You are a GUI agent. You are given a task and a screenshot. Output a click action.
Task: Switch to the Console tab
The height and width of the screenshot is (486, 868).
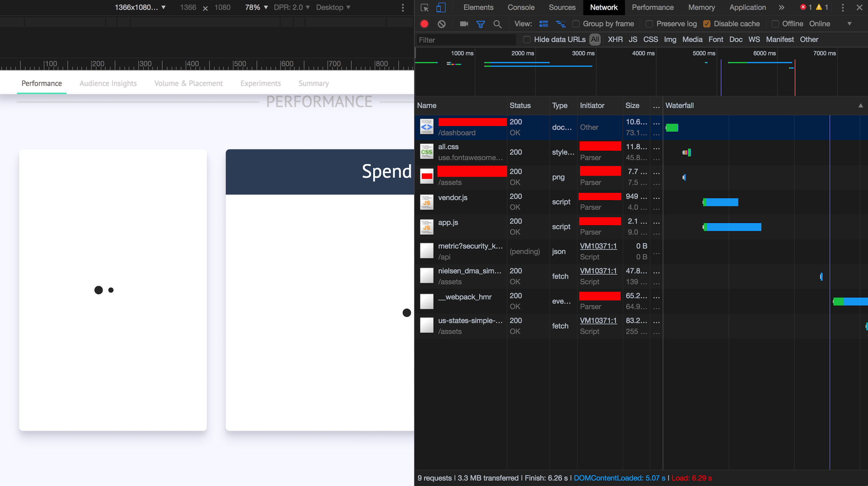pyautogui.click(x=521, y=7)
